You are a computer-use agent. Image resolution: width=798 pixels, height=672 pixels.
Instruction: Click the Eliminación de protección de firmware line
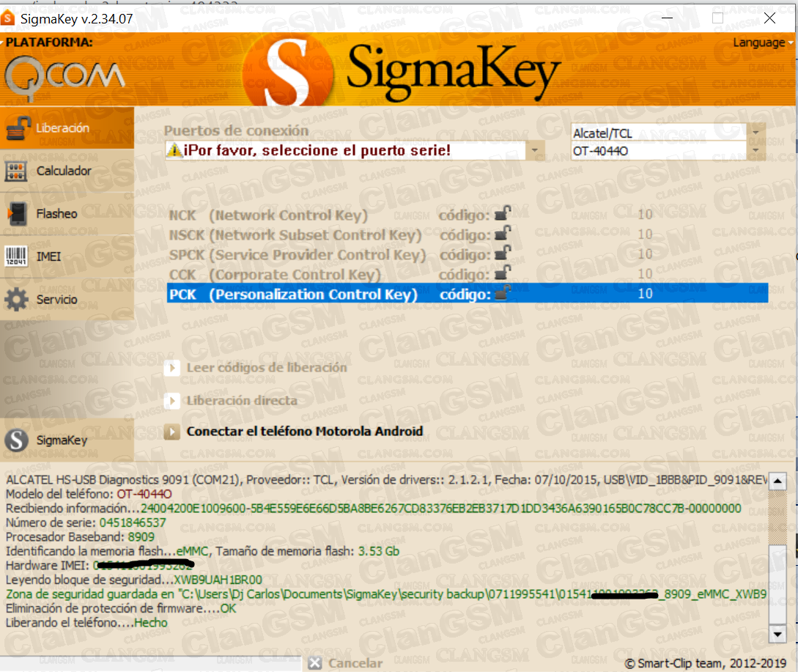121,608
